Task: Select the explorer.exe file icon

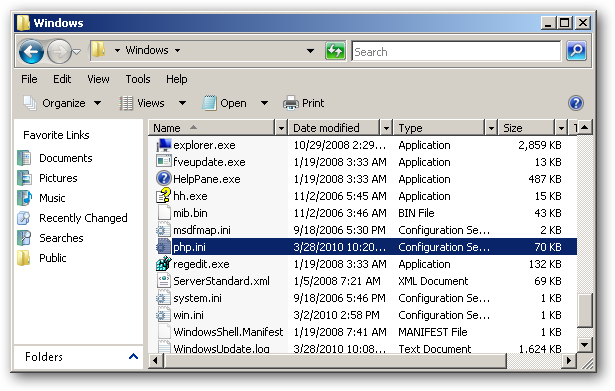Action: click(164, 145)
